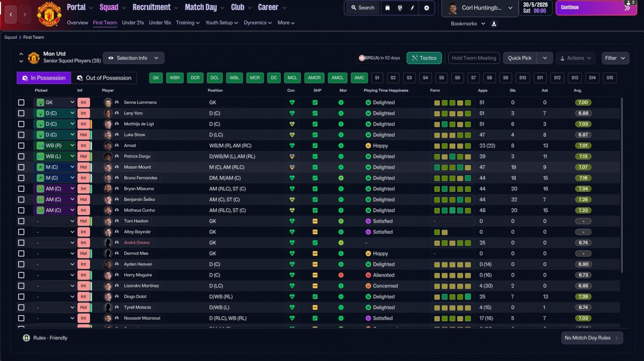
Task: Click Altay Bayindir's Satisfied face icon
Action: pos(368,232)
